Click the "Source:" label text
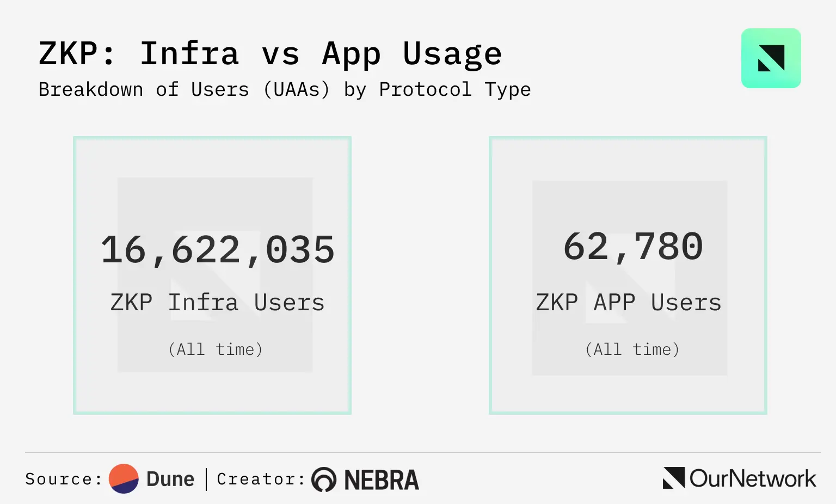This screenshot has width=836, height=504. click(64, 479)
